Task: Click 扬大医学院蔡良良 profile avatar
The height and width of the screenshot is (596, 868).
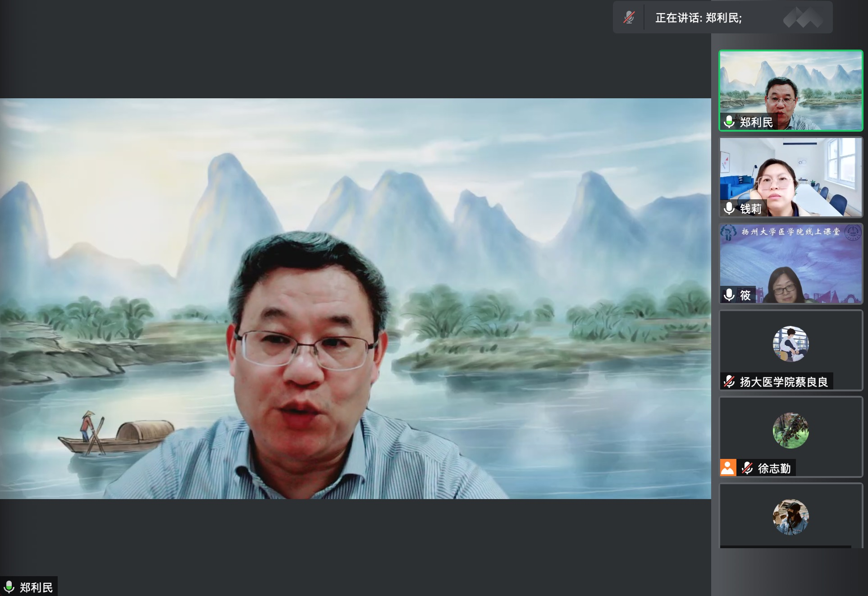Action: click(x=790, y=344)
